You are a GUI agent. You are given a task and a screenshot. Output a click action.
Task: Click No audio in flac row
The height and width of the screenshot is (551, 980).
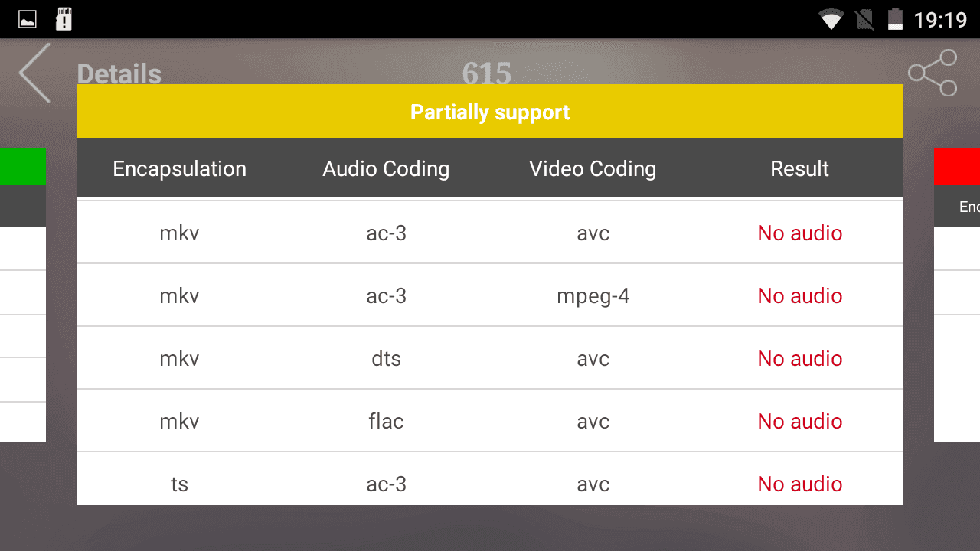pyautogui.click(x=800, y=422)
